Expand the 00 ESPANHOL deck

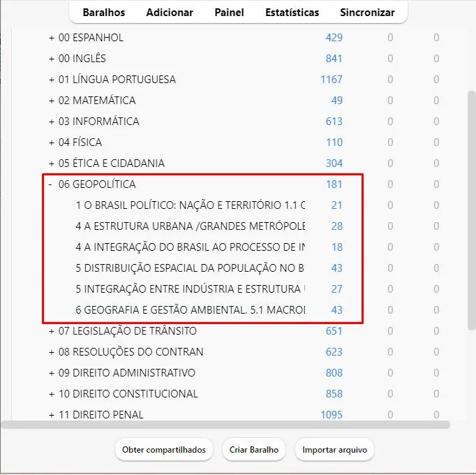(x=52, y=38)
